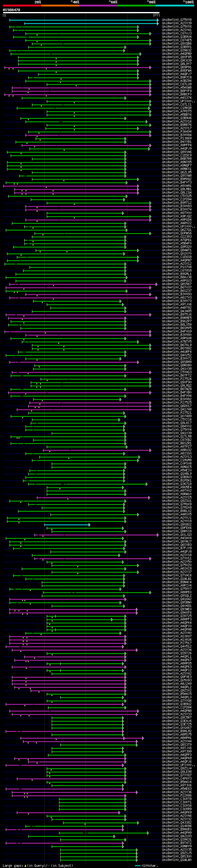Open hit UniRef100_B7FJY9
This screenshot has width=197, height=868.
[177, 548]
